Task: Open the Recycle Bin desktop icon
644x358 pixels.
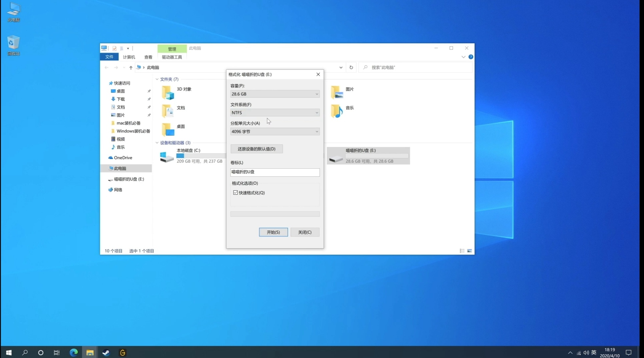Action: (x=13, y=45)
